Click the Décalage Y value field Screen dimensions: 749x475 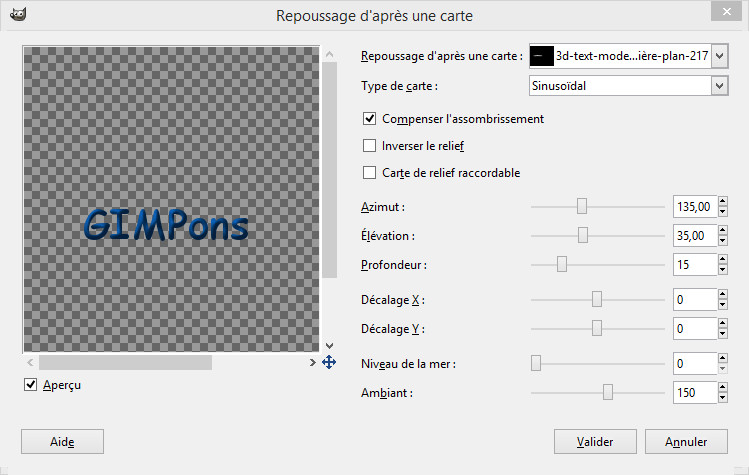coord(695,328)
